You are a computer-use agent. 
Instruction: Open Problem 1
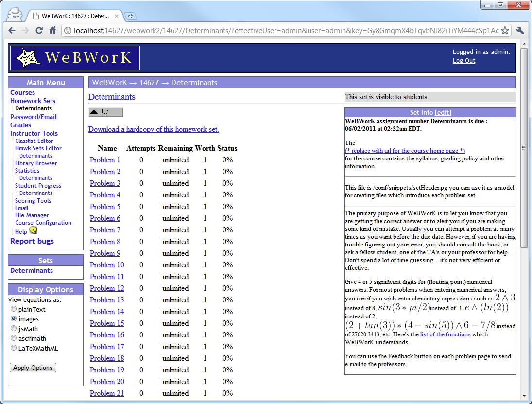[105, 160]
